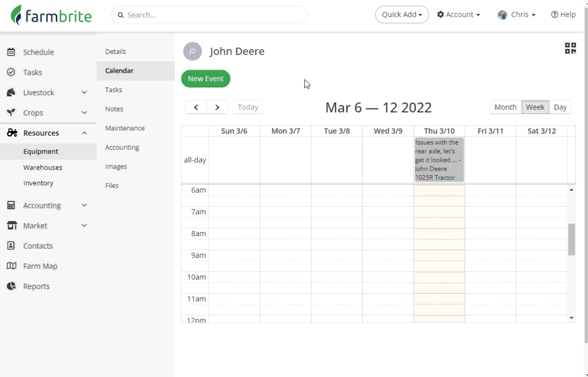Click the search magnifier icon
This screenshot has width=588, height=377.
tap(121, 15)
